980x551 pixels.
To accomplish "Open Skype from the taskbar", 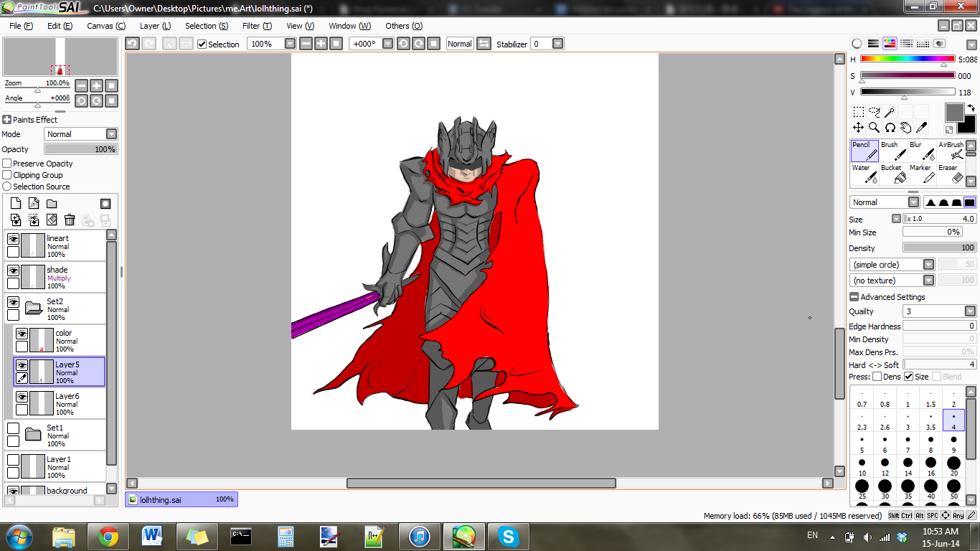I will (509, 536).
